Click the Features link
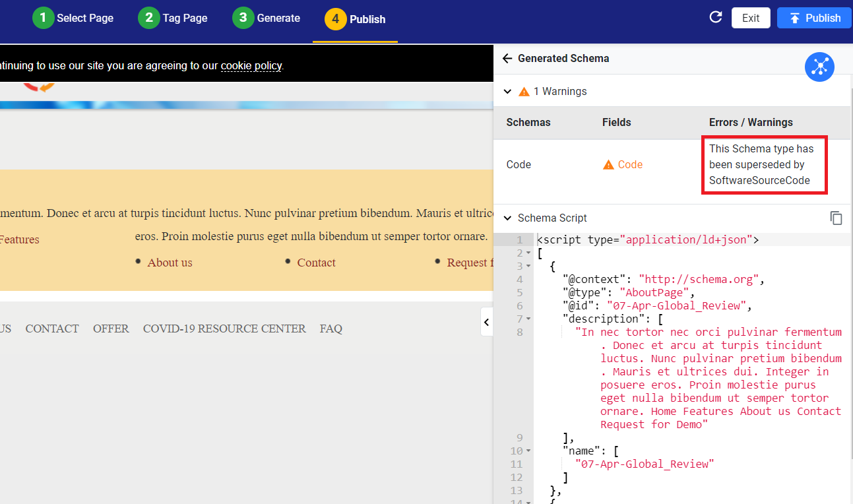The height and width of the screenshot is (504, 853). (19, 239)
